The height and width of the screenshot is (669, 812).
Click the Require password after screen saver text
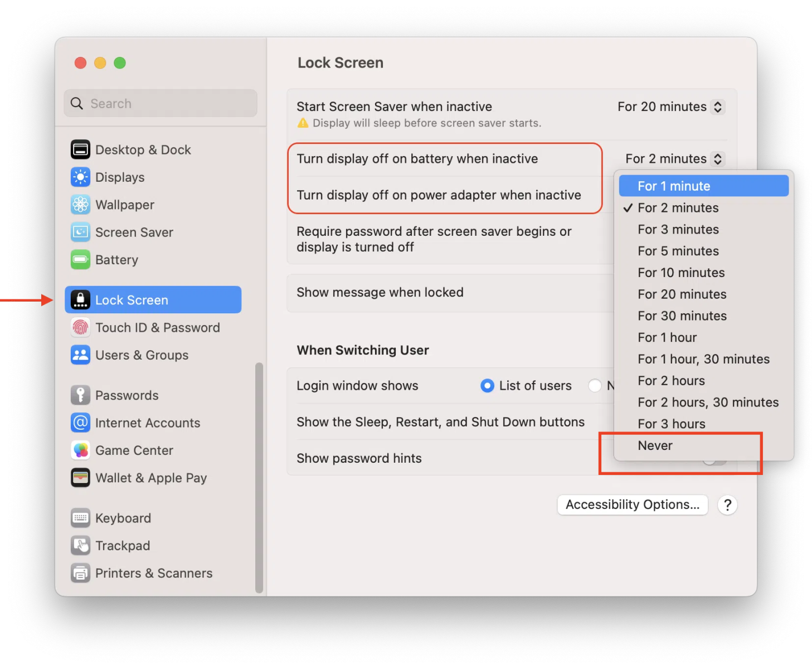pos(434,239)
